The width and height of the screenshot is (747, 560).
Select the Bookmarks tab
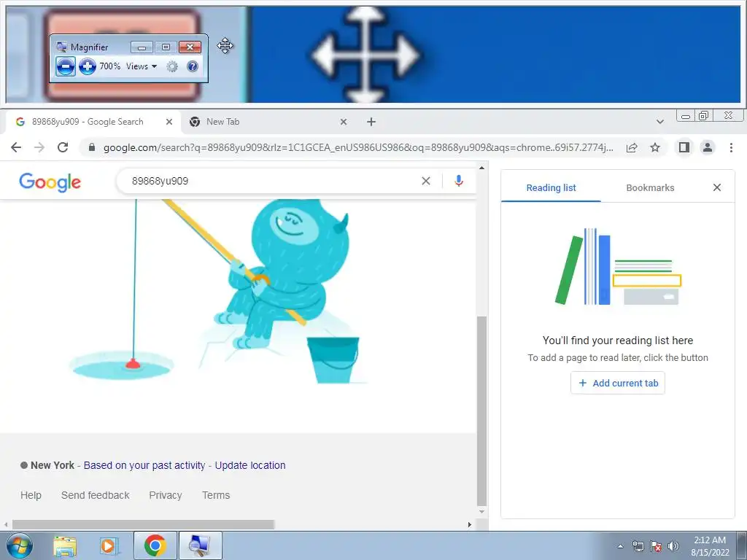pos(650,188)
